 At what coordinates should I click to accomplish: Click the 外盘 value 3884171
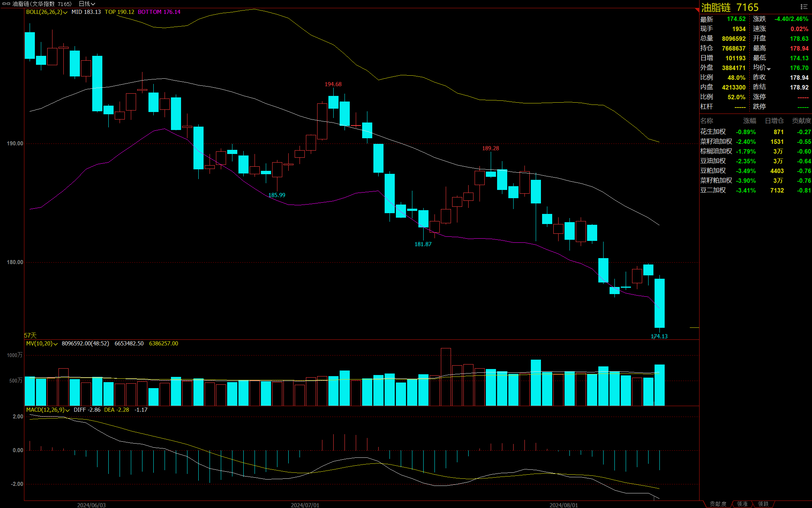coord(734,68)
